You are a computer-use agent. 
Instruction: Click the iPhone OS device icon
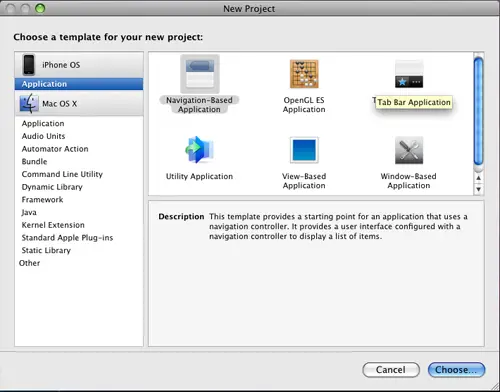(x=29, y=65)
